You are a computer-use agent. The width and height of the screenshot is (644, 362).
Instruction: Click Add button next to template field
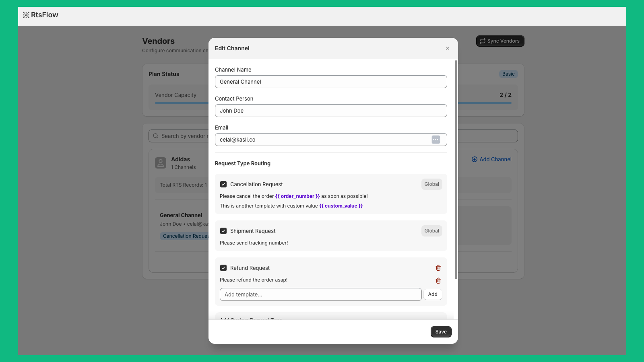(x=433, y=294)
